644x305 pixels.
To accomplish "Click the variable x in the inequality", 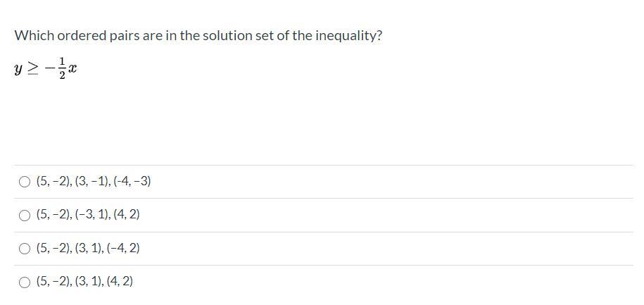I will click(72, 70).
